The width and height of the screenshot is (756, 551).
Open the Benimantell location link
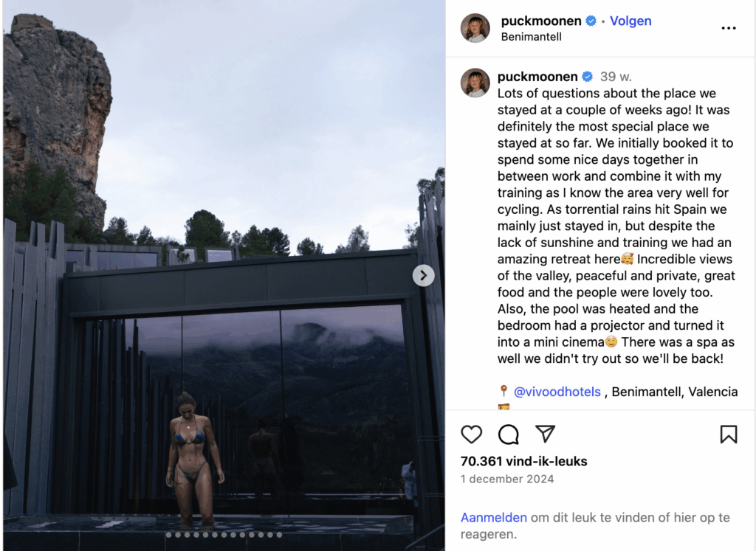tap(532, 37)
